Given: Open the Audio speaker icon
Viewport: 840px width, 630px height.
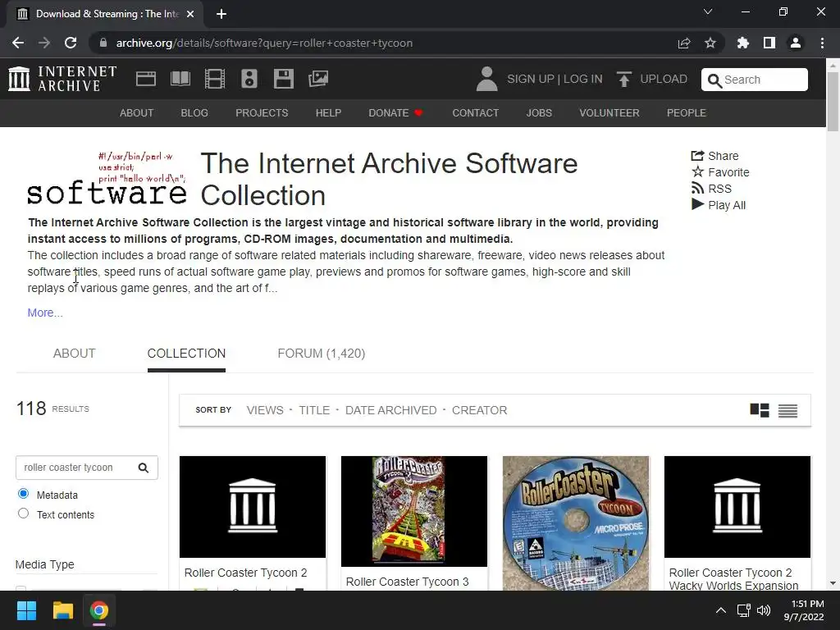Looking at the screenshot, I should pyautogui.click(x=249, y=79).
